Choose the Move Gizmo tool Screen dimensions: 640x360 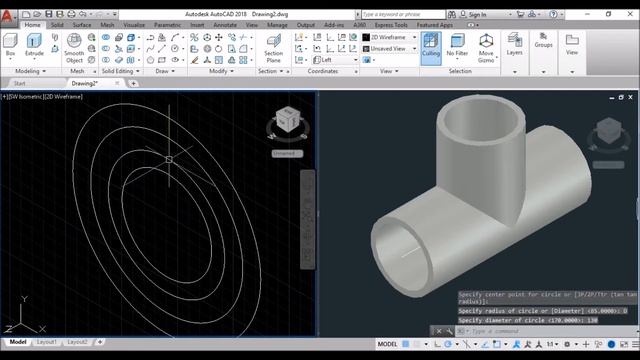pyautogui.click(x=486, y=48)
